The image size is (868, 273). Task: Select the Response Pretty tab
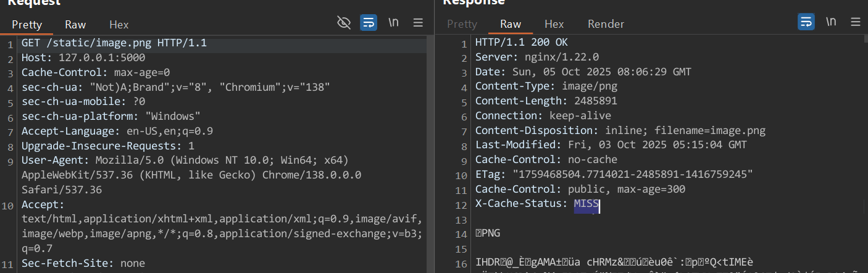point(462,24)
